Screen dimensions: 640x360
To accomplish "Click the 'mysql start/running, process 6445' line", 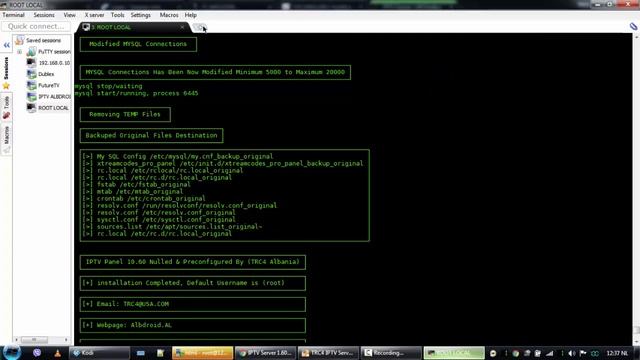I will 136,93.
